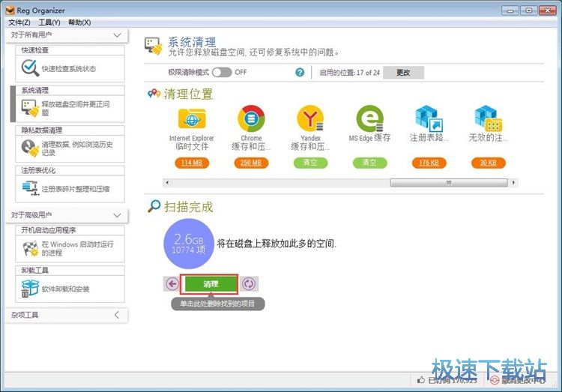Screen dimensions: 562x392
Task: Select the Yandex cache icon
Action: [x=311, y=118]
